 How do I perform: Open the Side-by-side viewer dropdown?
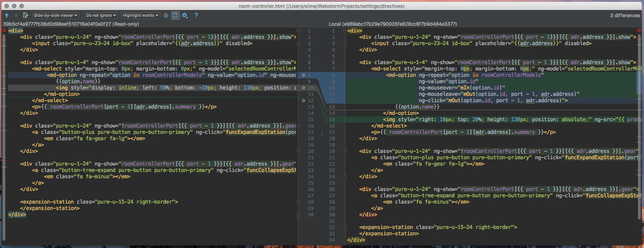56,15
